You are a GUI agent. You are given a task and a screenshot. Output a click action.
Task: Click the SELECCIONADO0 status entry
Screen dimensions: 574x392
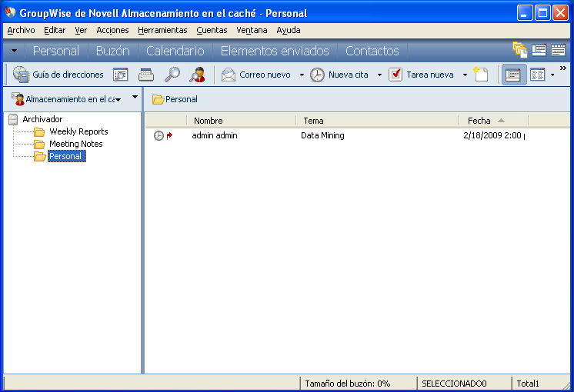tap(454, 384)
